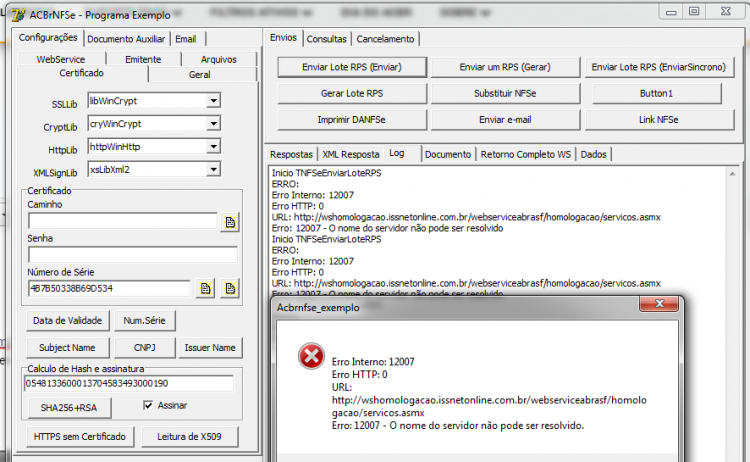This screenshot has height=462, width=750.
Task: Select the Emitente tab
Action: [143, 59]
